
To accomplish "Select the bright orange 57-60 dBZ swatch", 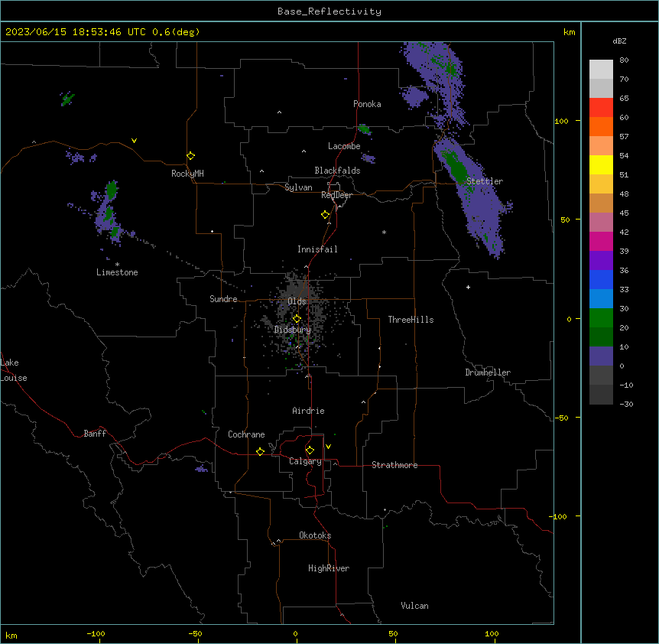I will (x=601, y=126).
